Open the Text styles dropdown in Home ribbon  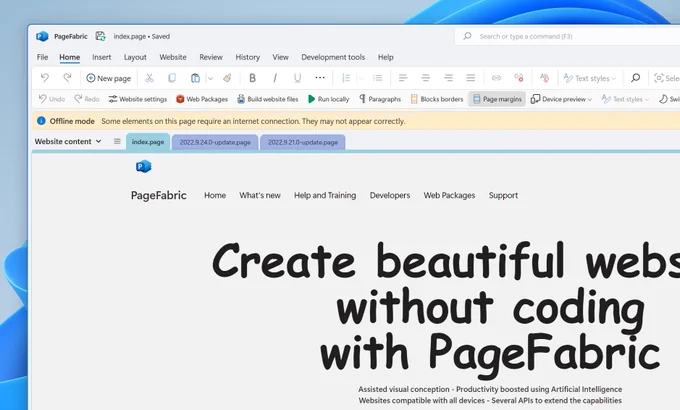[x=589, y=78]
